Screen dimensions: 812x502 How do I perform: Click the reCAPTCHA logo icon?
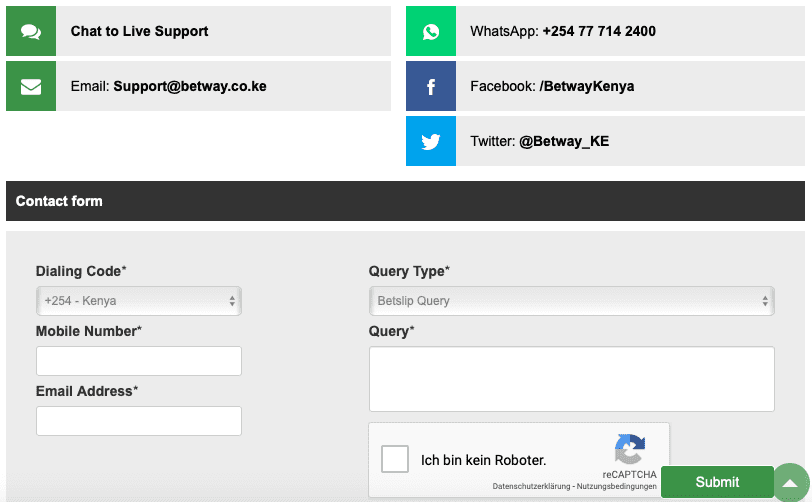click(x=630, y=449)
